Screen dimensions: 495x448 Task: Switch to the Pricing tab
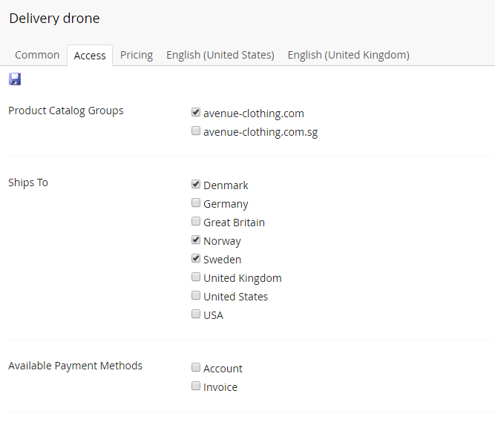tap(137, 55)
